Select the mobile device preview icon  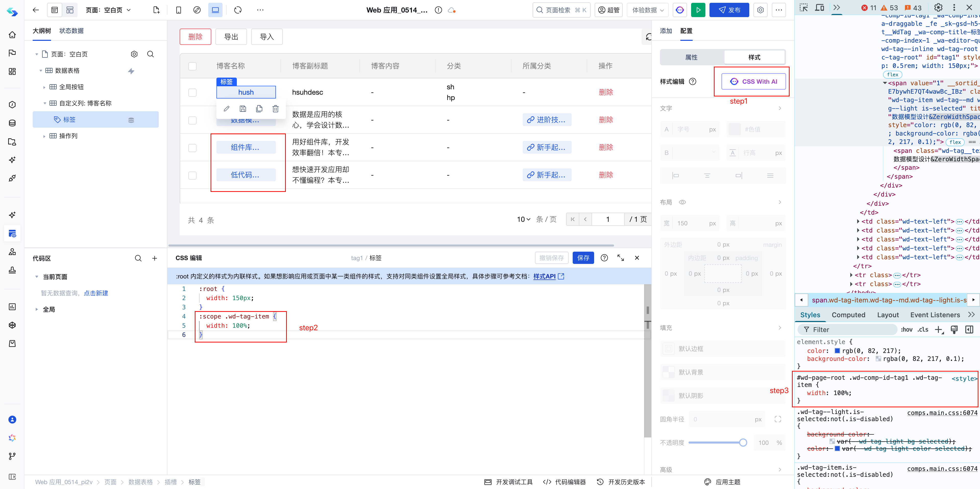[178, 10]
